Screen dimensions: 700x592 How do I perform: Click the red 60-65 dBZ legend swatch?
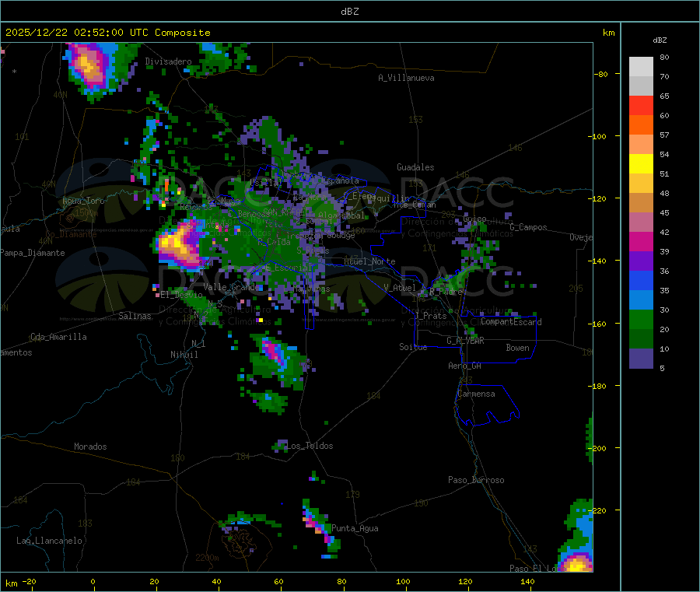641,105
